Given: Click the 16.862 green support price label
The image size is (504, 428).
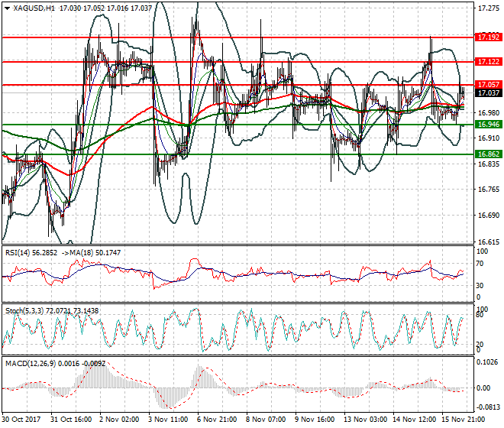Looking at the screenshot, I should [488, 154].
